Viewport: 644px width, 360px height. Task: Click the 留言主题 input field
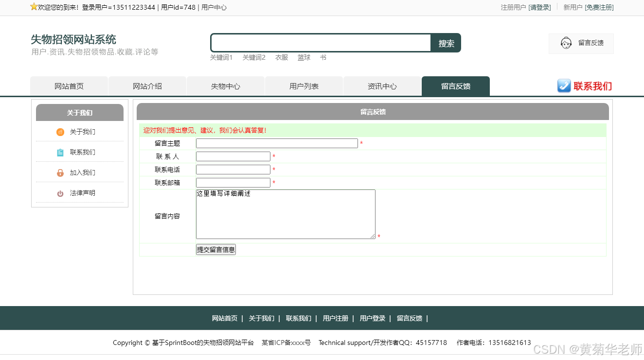(x=277, y=143)
